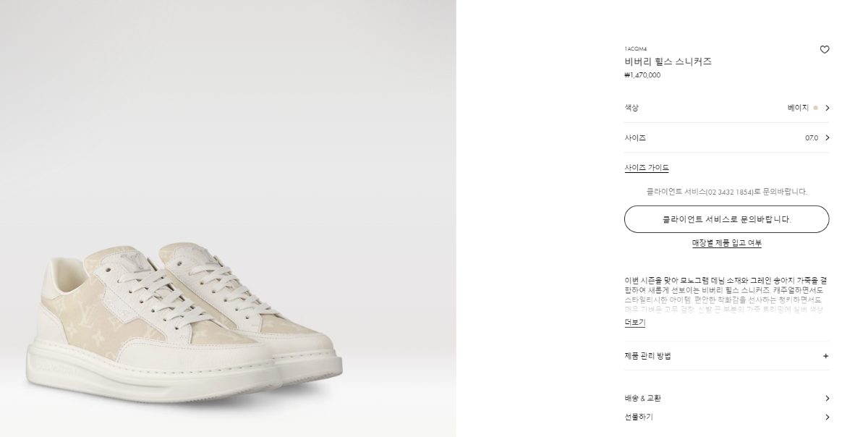Open 배송 & 교환 arrow icon
868x437 pixels.
pyautogui.click(x=827, y=399)
